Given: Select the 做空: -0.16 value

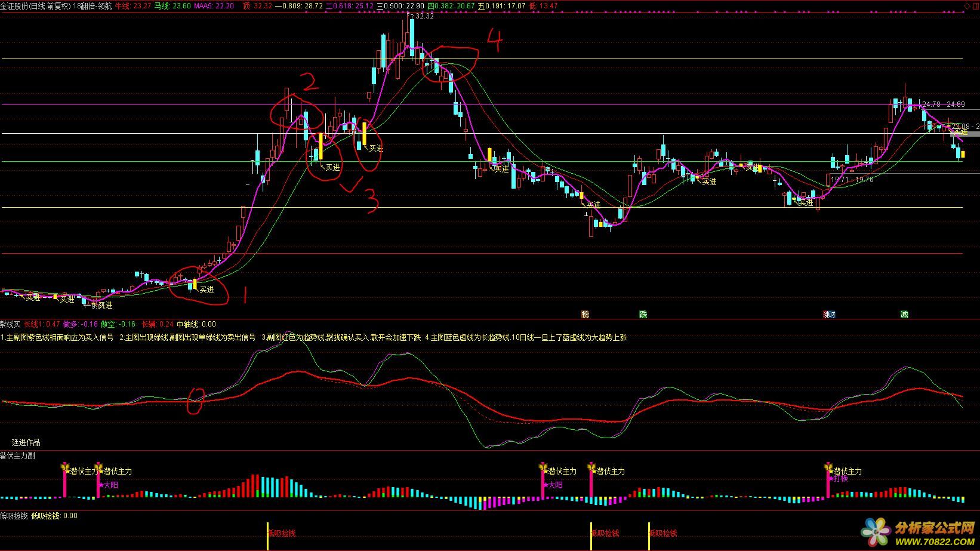Looking at the screenshot, I should 118,324.
